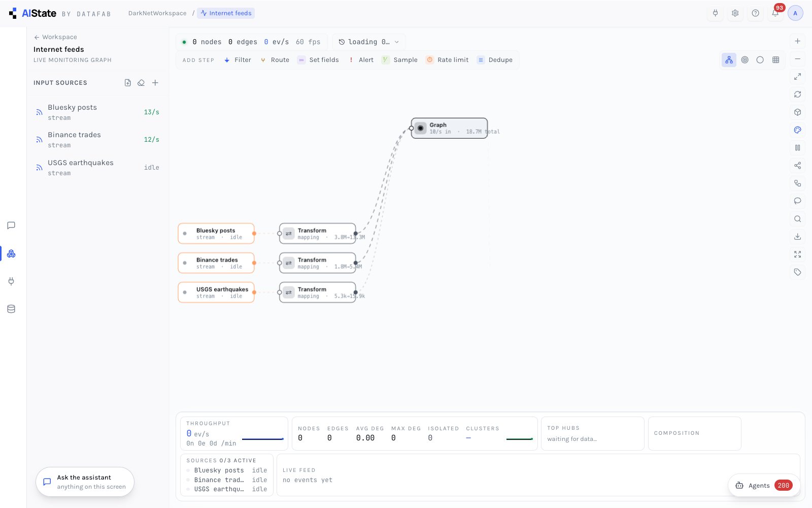The width and height of the screenshot is (812, 508).
Task: Open the settings gear in top bar
Action: click(735, 13)
